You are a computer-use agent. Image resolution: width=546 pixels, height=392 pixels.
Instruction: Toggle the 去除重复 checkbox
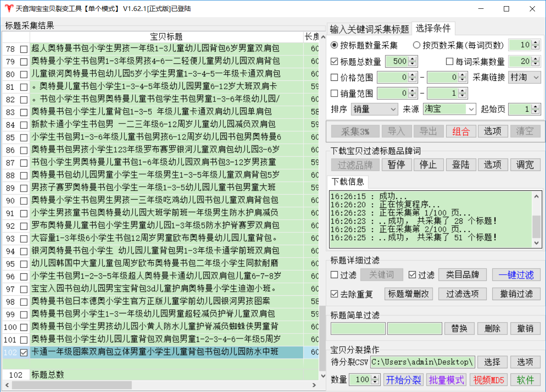335,294
